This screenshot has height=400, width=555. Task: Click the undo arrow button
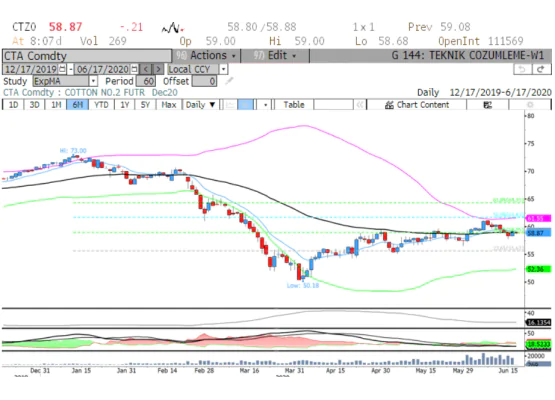tap(522, 69)
